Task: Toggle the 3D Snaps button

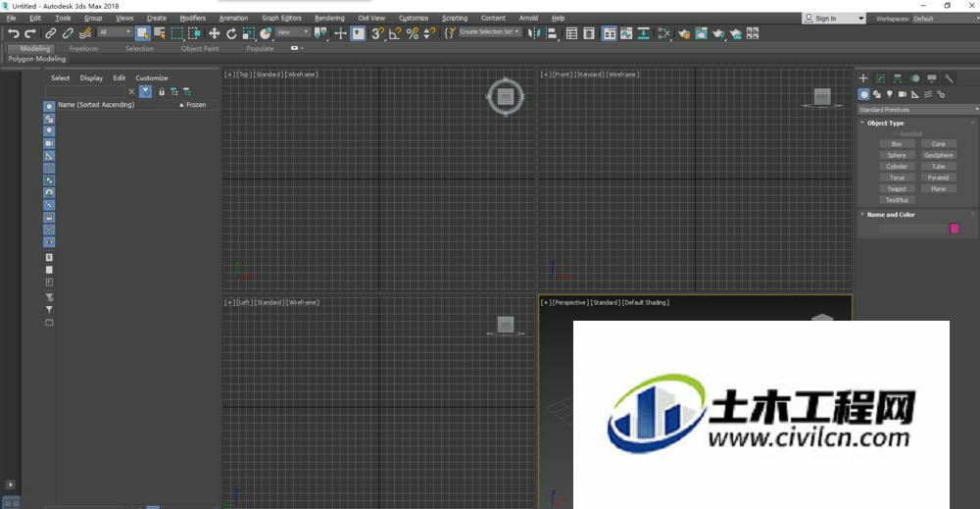Action: pyautogui.click(x=377, y=33)
